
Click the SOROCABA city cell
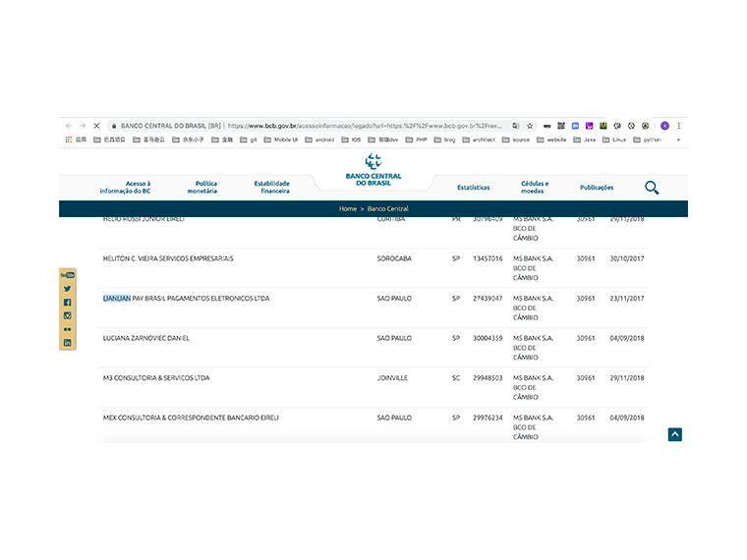394,258
